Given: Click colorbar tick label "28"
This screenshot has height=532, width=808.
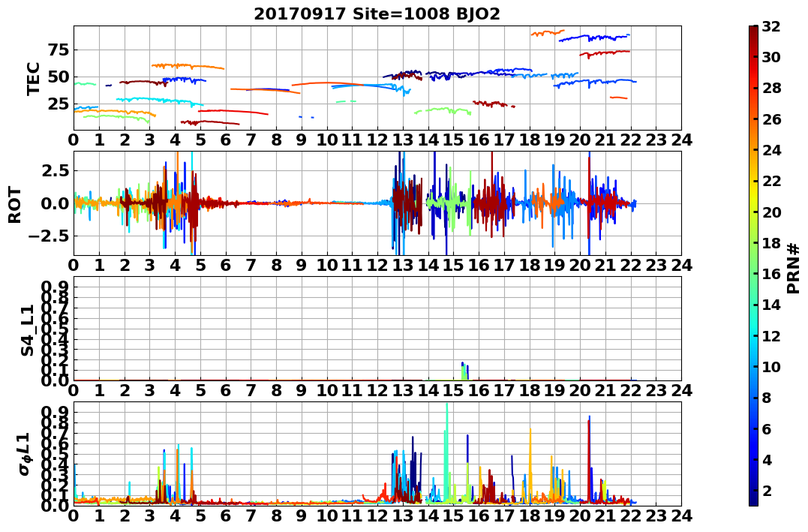Looking at the screenshot, I should tap(771, 88).
